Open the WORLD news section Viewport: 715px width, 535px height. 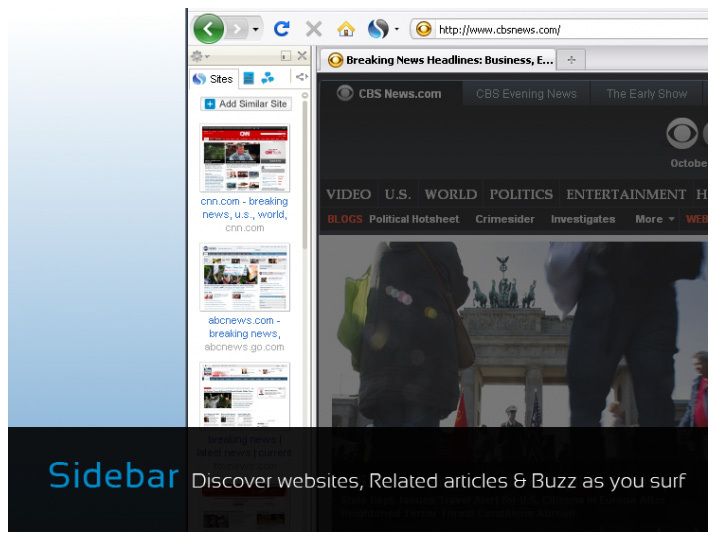click(451, 195)
